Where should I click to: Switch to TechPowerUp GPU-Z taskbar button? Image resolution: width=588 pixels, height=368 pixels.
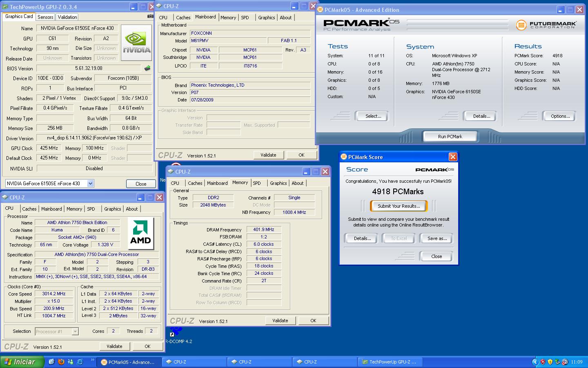pos(391,362)
